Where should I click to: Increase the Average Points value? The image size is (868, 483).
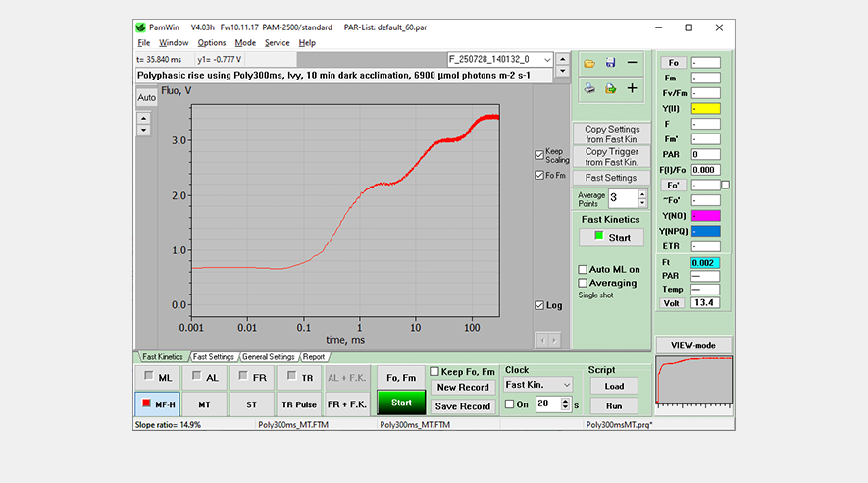tap(642, 193)
